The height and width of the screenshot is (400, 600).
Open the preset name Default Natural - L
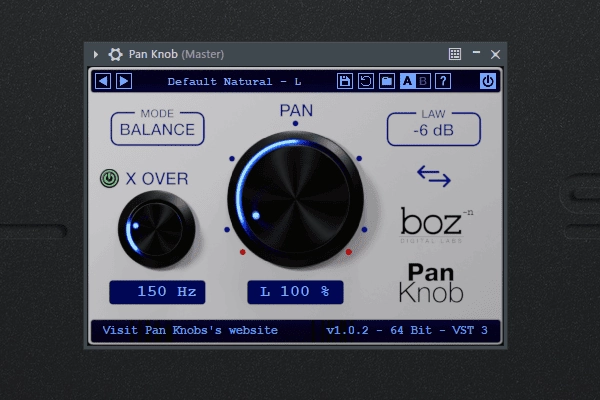coord(234,82)
